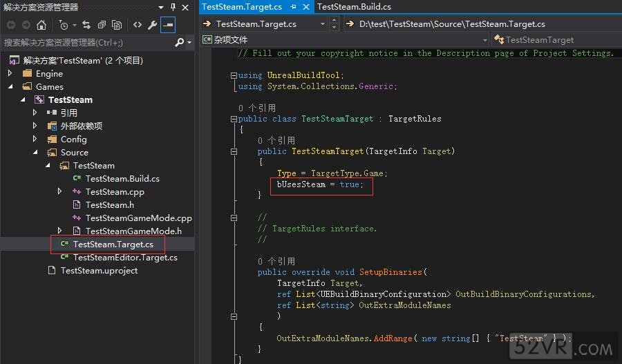622x364 pixels.
Task: Collapse the SetupBinaries method block
Action: point(234,317)
